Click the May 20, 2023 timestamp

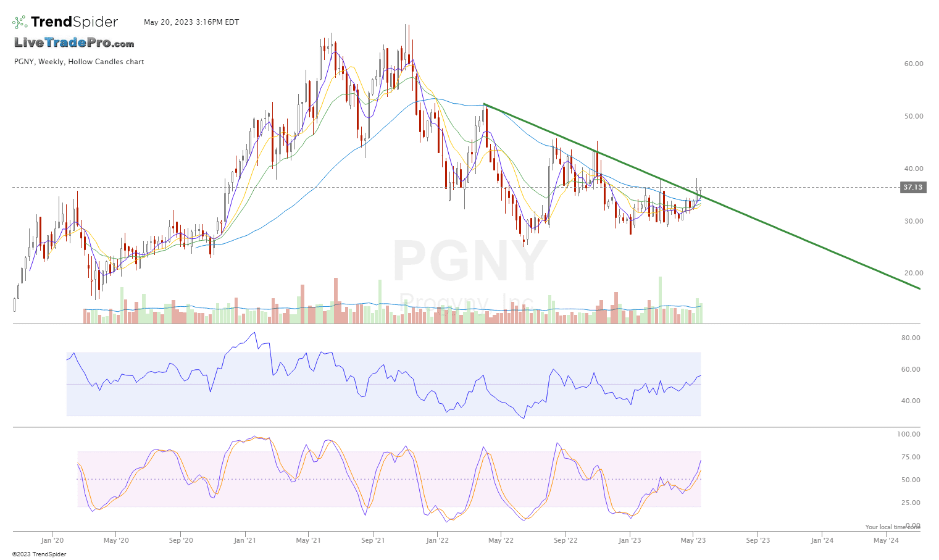(x=191, y=22)
